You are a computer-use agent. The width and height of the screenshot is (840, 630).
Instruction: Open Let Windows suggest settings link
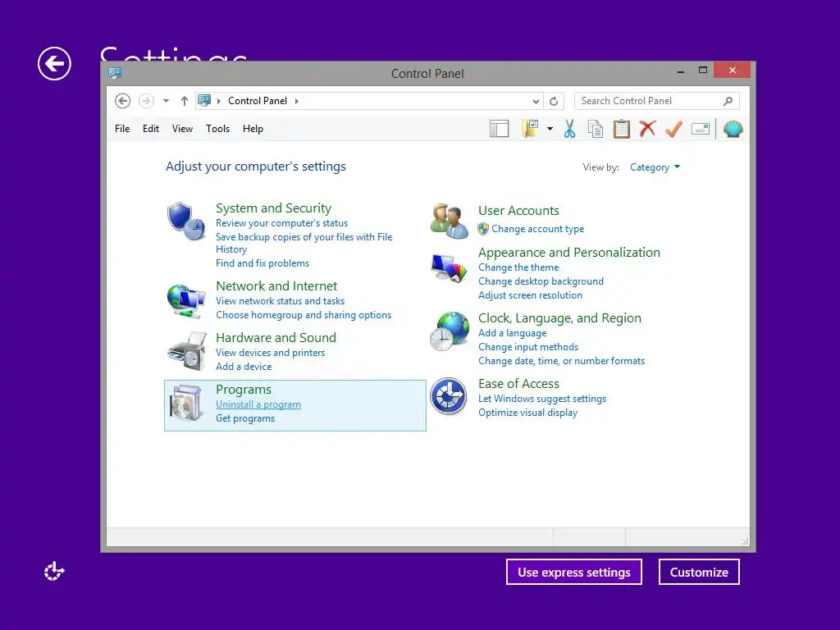542,399
